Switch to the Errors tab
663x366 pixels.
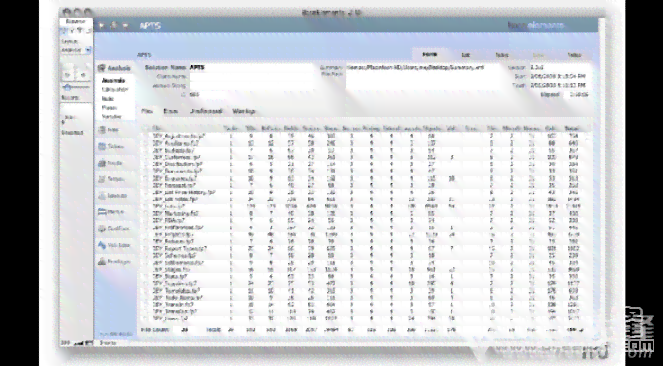(171, 111)
